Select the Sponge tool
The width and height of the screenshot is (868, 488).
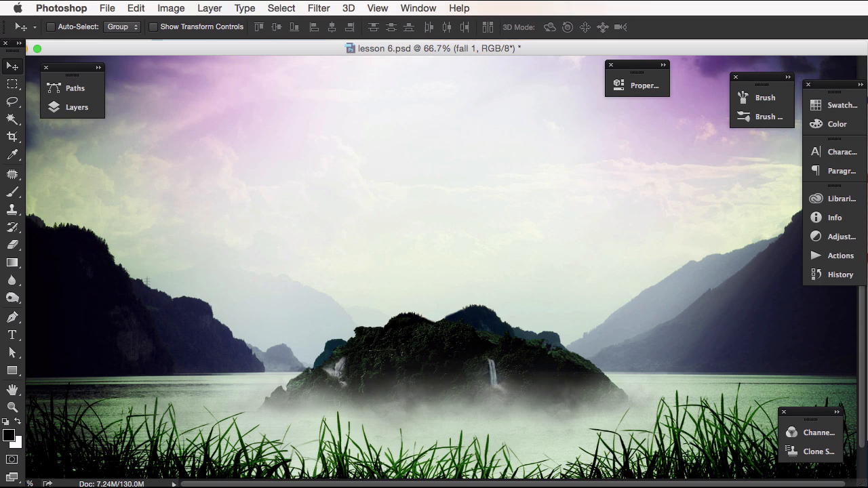(12, 298)
